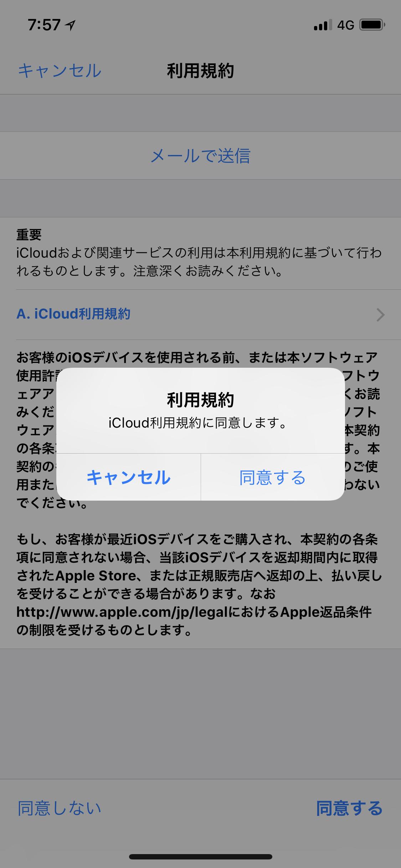Tap the 利用規約 navigation bar title
The height and width of the screenshot is (868, 401).
coord(200,71)
